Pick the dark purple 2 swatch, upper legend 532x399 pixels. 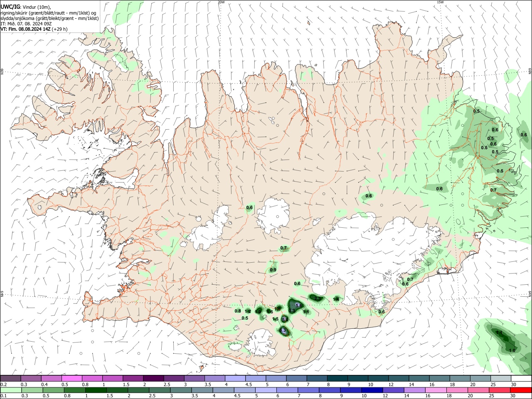click(153, 378)
